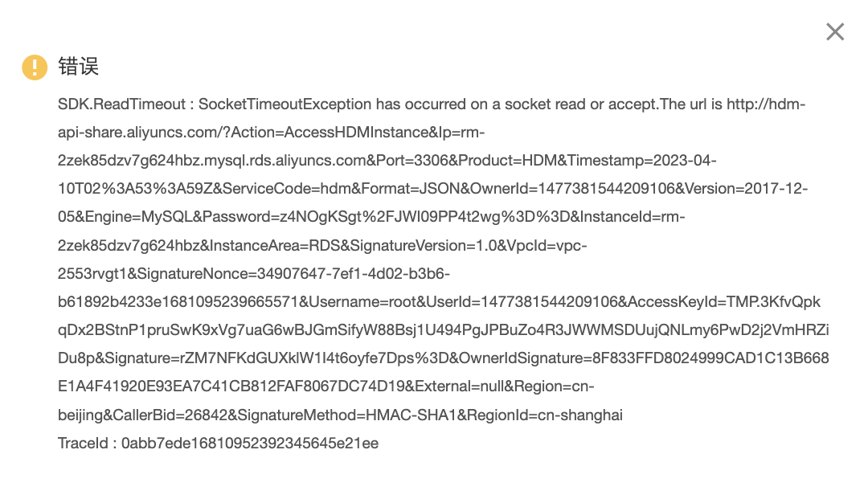Click the api-share.aliyuncs.com Action=AccessHDMInstance line
The width and height of the screenshot is (868, 503).
point(272,133)
